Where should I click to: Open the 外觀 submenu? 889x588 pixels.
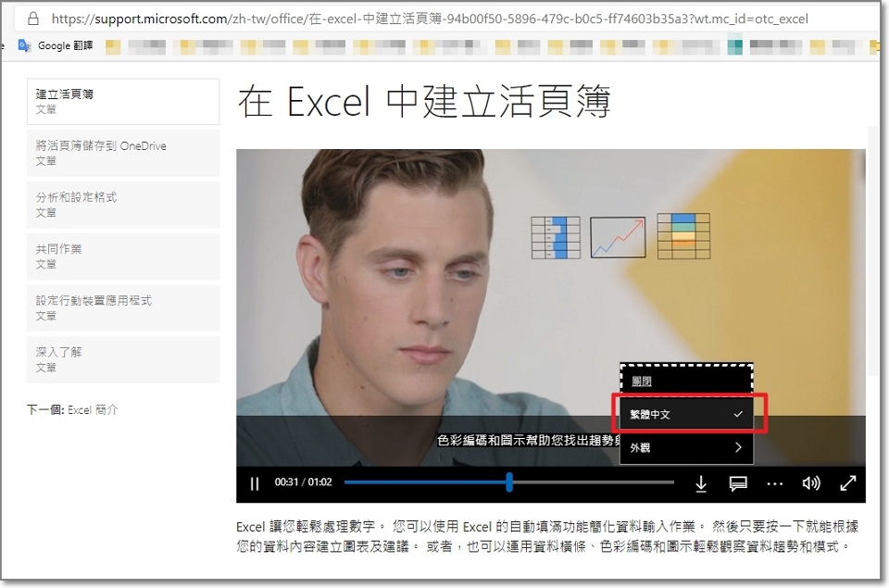pos(686,447)
